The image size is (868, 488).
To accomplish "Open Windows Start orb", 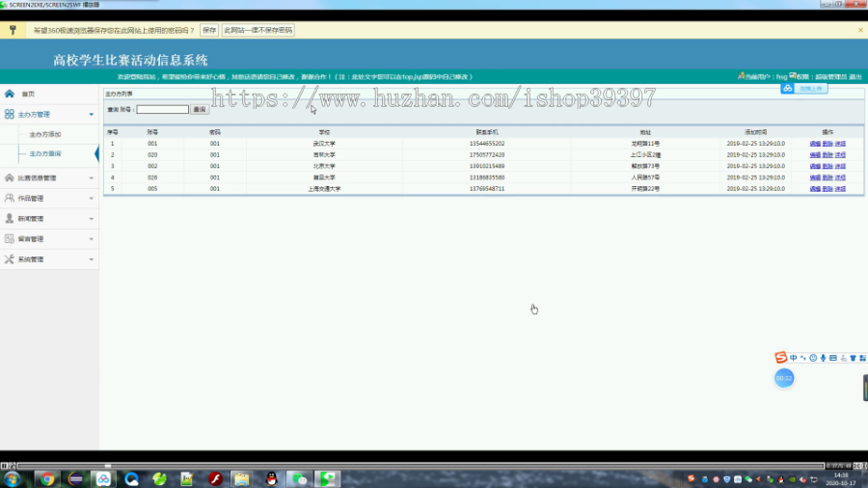I will tap(13, 479).
